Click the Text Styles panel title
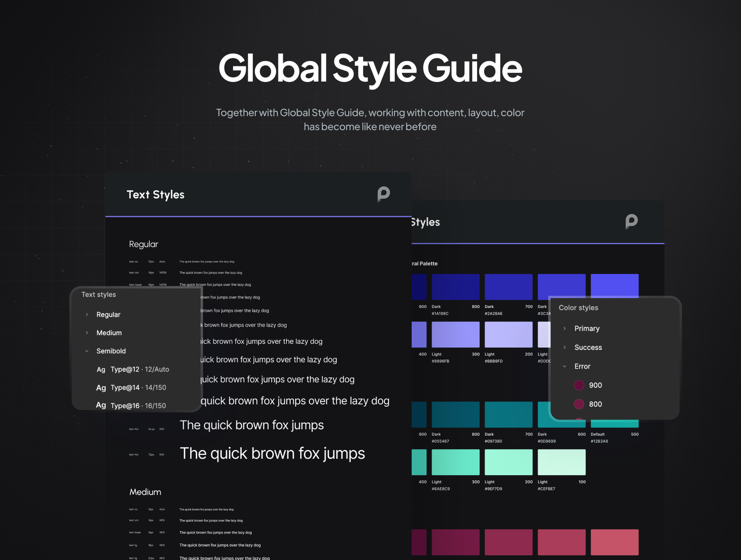Viewport: 741px width, 560px height. pos(156,195)
